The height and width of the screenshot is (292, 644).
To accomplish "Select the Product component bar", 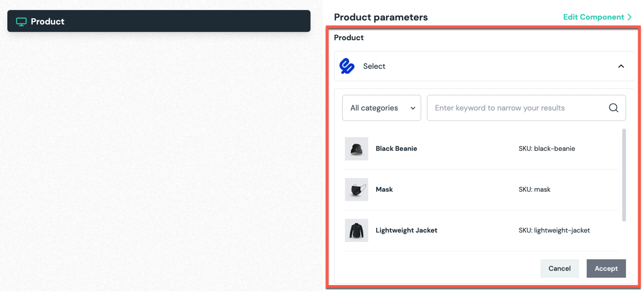I will (x=159, y=21).
